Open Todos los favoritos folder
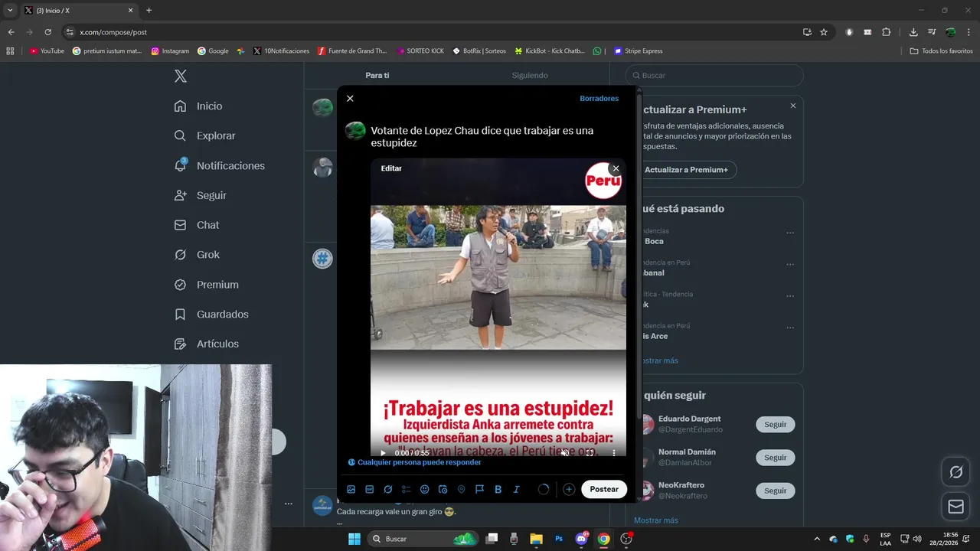The image size is (980, 551). [x=941, y=51]
